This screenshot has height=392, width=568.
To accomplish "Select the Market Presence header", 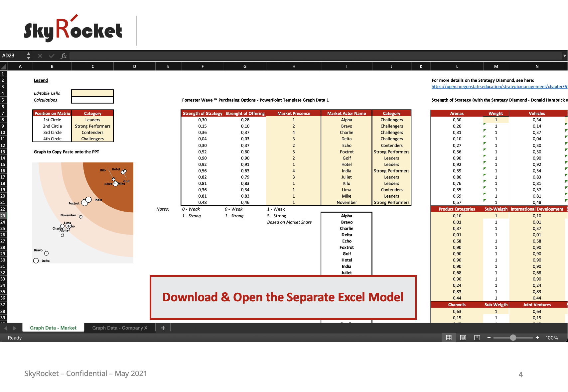I will point(294,113).
